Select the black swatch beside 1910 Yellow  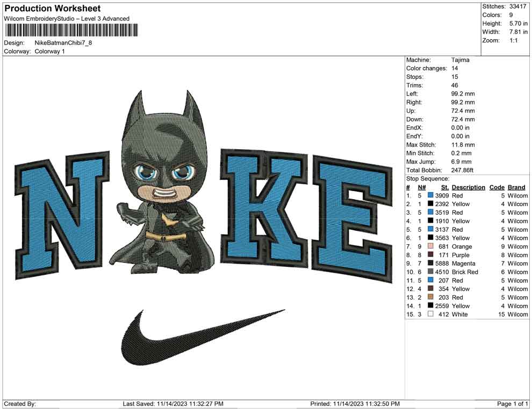click(430, 221)
